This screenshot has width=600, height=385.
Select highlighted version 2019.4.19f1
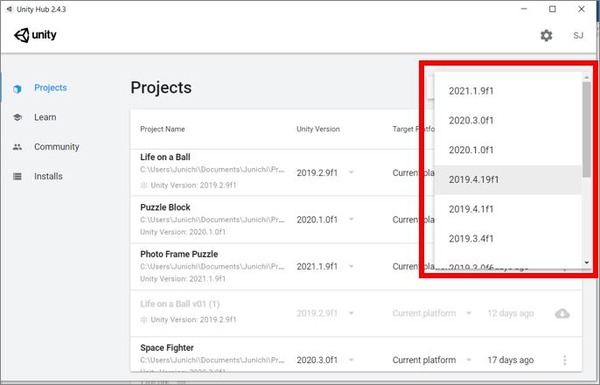coord(508,179)
